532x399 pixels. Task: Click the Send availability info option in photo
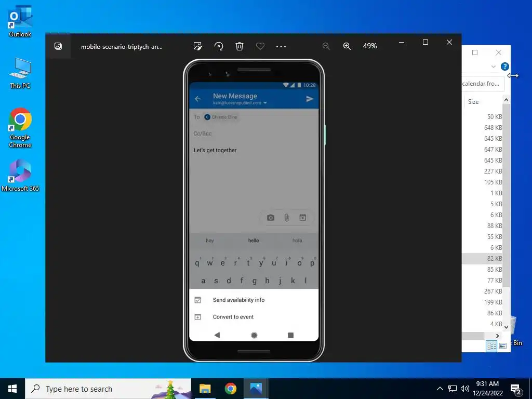click(238, 300)
